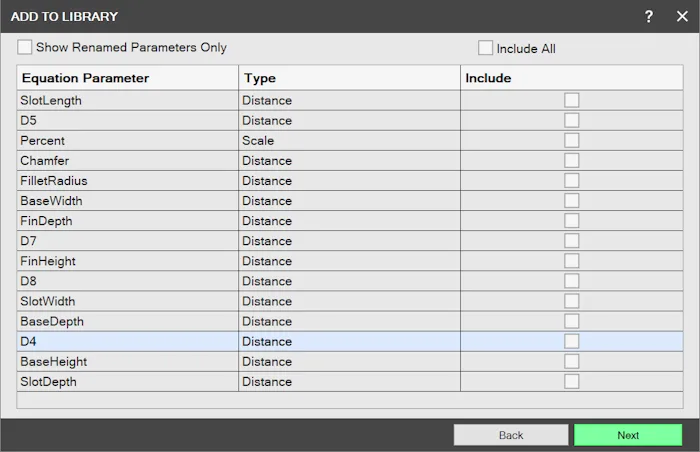Viewport: 700px width, 452px height.
Task: Select the D8 parameter name
Action: (28, 281)
